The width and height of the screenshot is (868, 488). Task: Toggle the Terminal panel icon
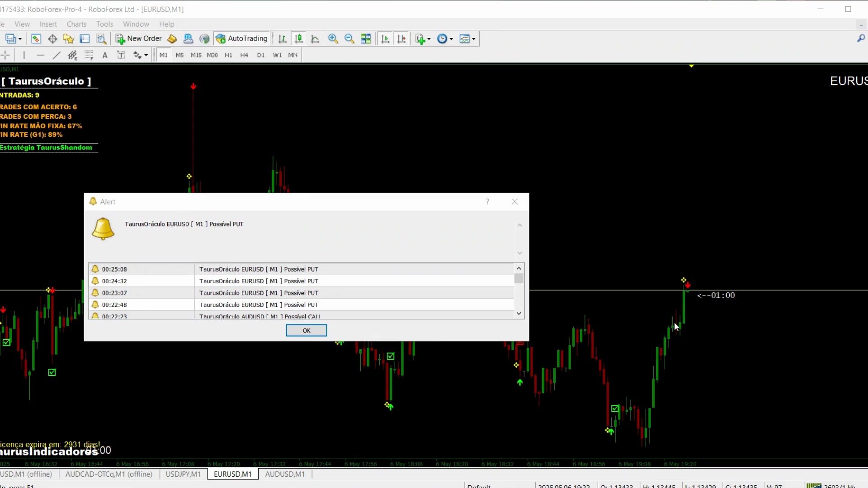click(85, 39)
